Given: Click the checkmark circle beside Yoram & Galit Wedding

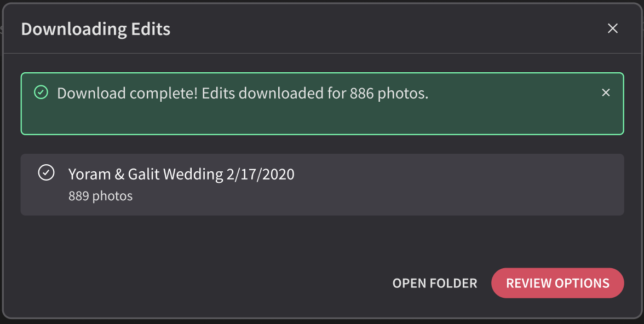Looking at the screenshot, I should [x=46, y=172].
